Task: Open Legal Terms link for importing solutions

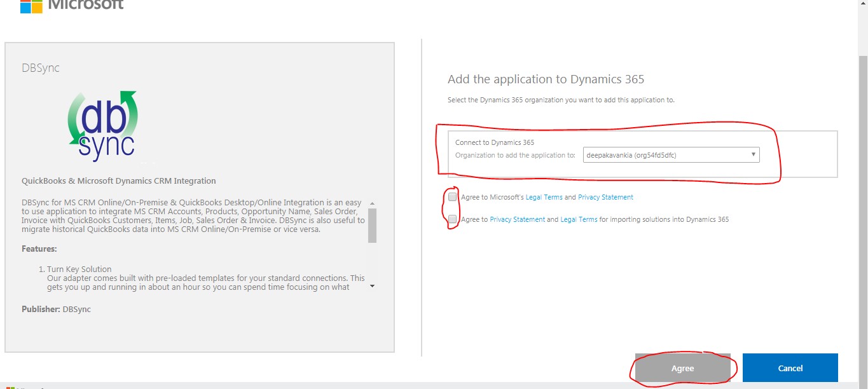Action: 579,219
